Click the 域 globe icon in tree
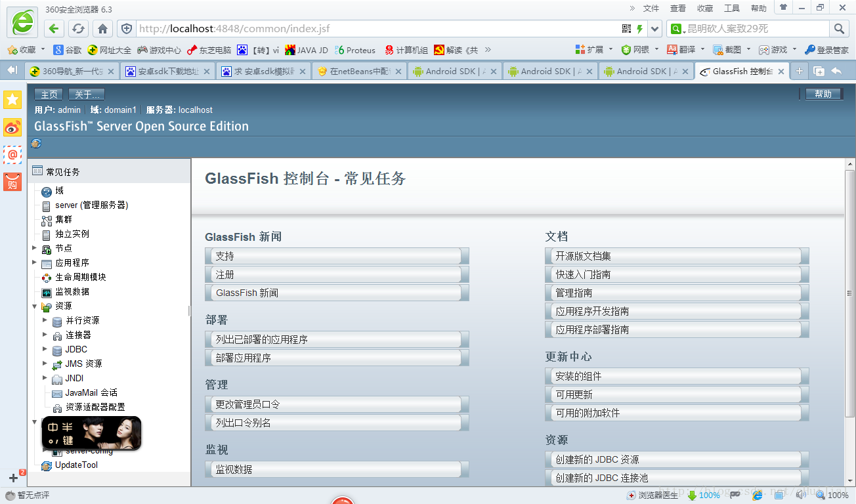The image size is (856, 504). pos(47,192)
